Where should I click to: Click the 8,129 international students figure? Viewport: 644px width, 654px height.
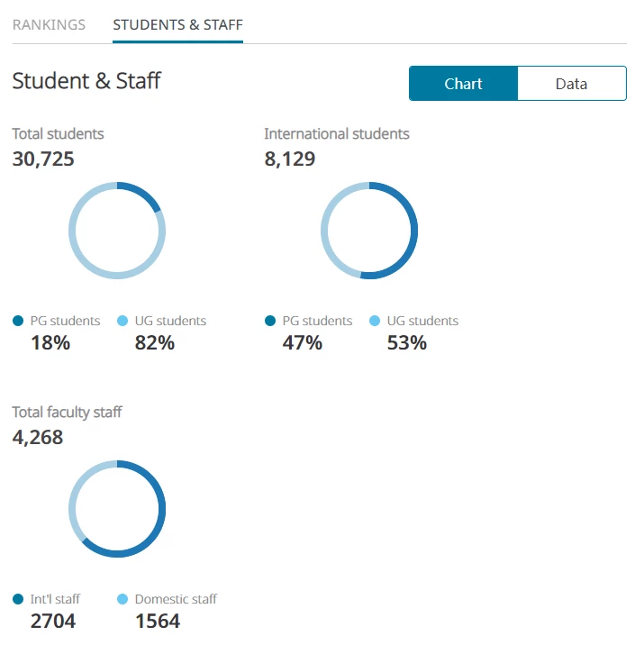pyautogui.click(x=290, y=159)
